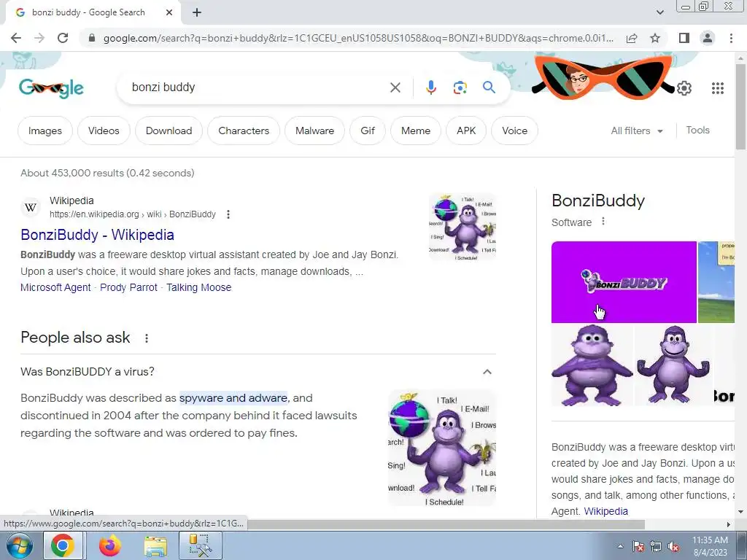The image size is (747, 560).
Task: Search by image with Google Lens icon
Action: [x=460, y=87]
